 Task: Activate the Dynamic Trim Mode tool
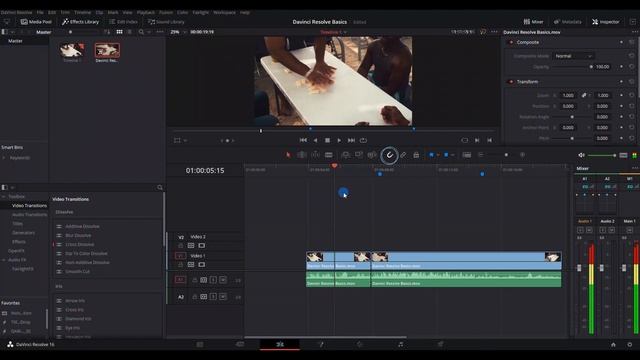pos(316,155)
